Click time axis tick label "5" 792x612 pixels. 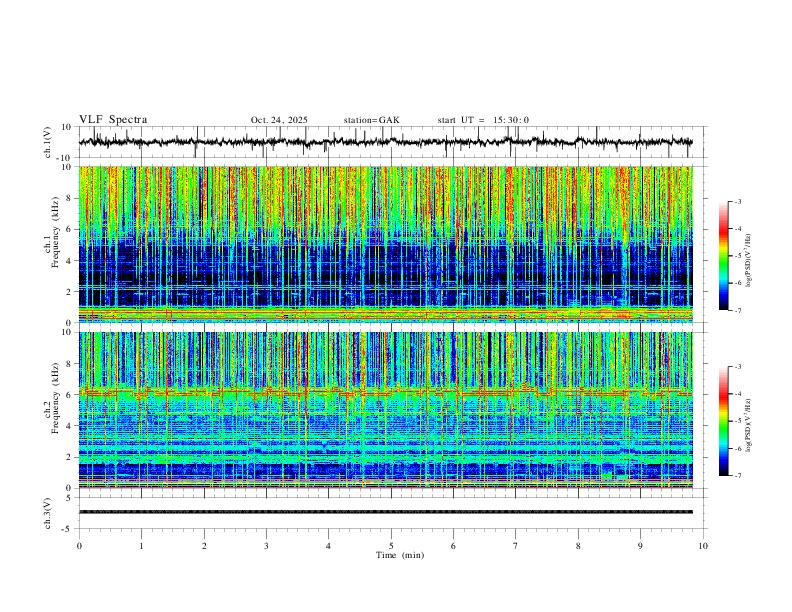pyautogui.click(x=391, y=546)
